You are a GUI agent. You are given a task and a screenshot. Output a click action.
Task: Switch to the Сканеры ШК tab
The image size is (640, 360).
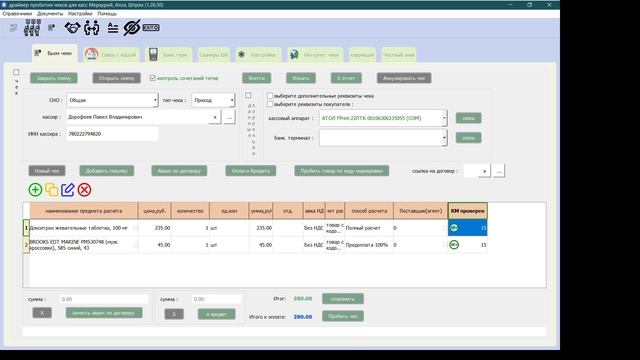coord(213,55)
